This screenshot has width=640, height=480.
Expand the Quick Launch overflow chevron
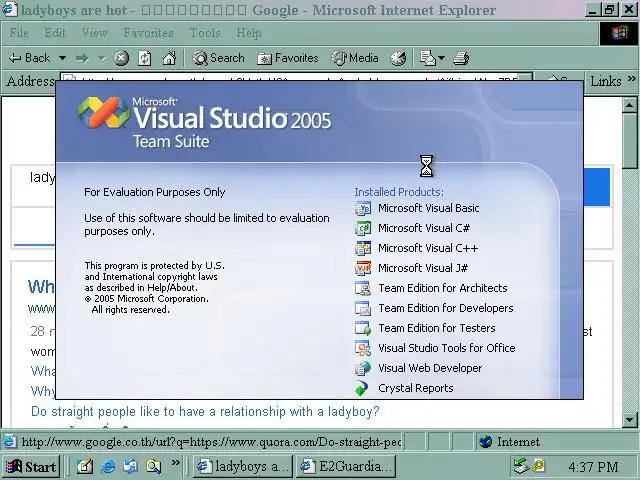(176, 462)
